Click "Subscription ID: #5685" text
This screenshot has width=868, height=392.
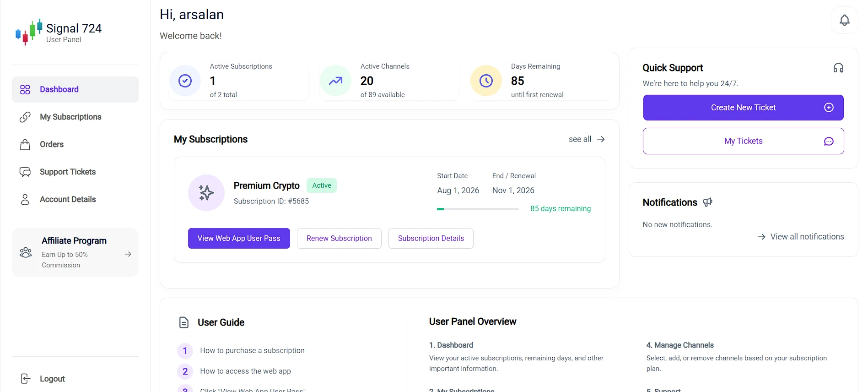click(271, 201)
